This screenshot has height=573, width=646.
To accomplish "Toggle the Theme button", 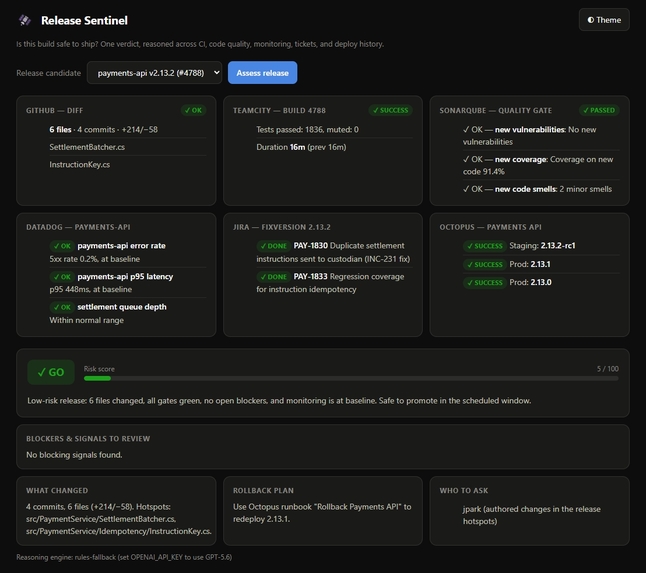I will pos(604,20).
